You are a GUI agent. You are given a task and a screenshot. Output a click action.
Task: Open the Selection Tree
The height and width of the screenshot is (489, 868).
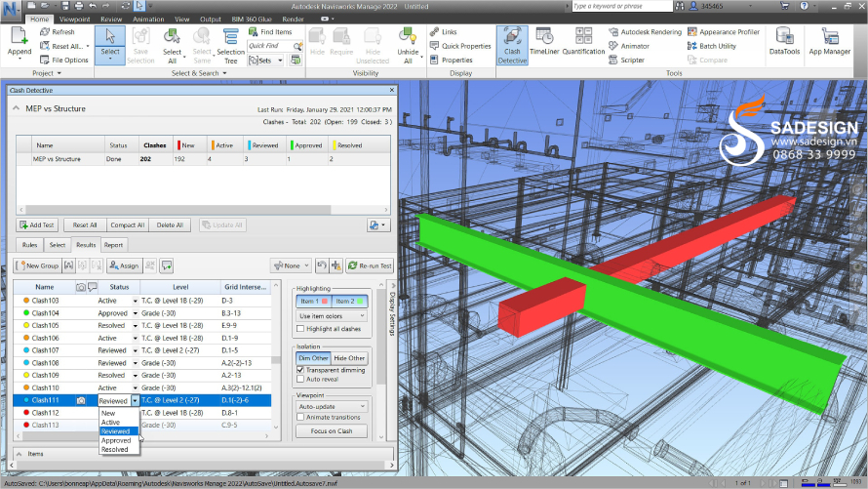(x=231, y=46)
